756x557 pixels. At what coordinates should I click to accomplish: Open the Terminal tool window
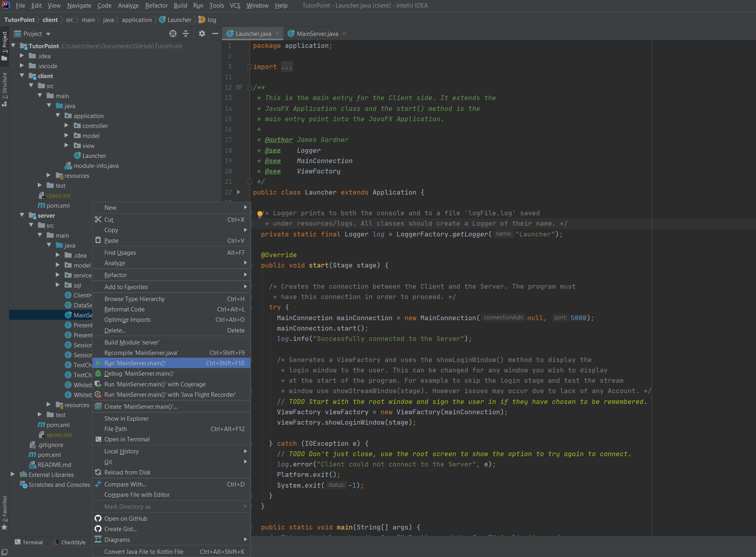pos(29,542)
